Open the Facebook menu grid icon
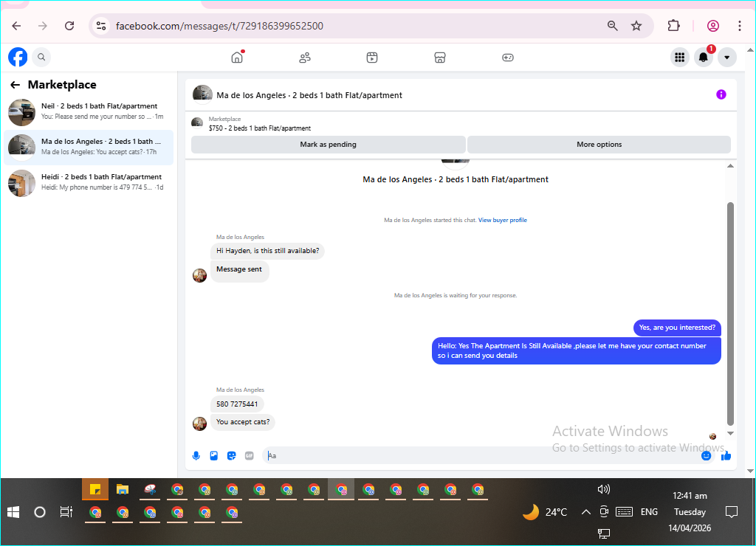This screenshot has height=546, width=756. pos(679,58)
